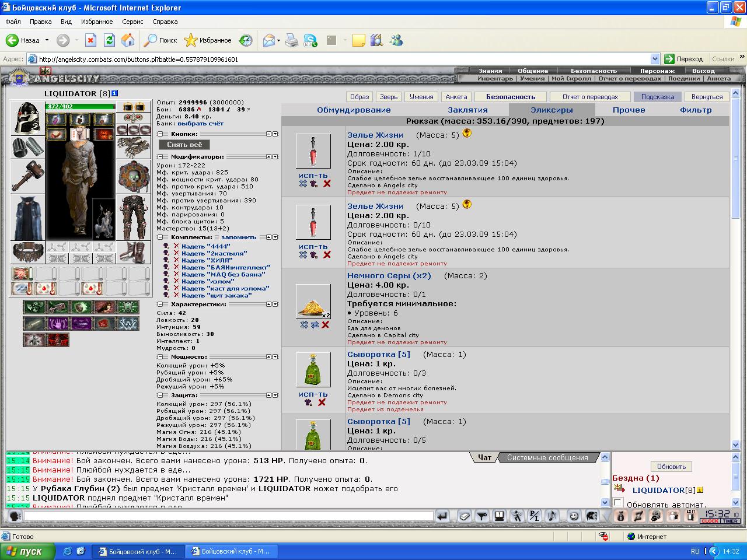
Task: Click the smiley face icon in chat bar
Action: pyautogui.click(x=574, y=516)
